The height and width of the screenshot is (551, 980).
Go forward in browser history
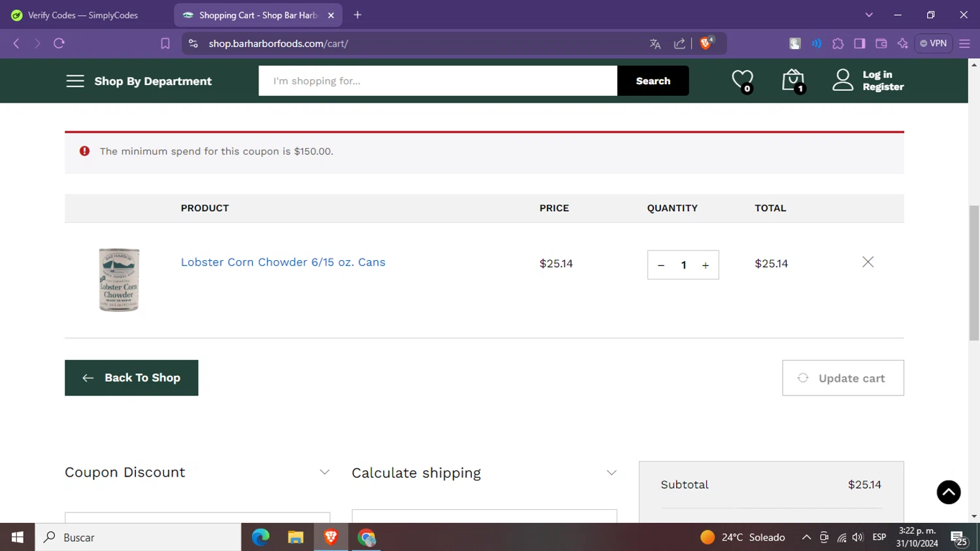pyautogui.click(x=37, y=44)
